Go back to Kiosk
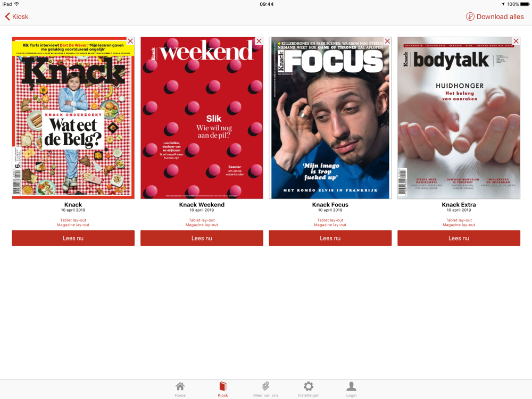 point(16,16)
